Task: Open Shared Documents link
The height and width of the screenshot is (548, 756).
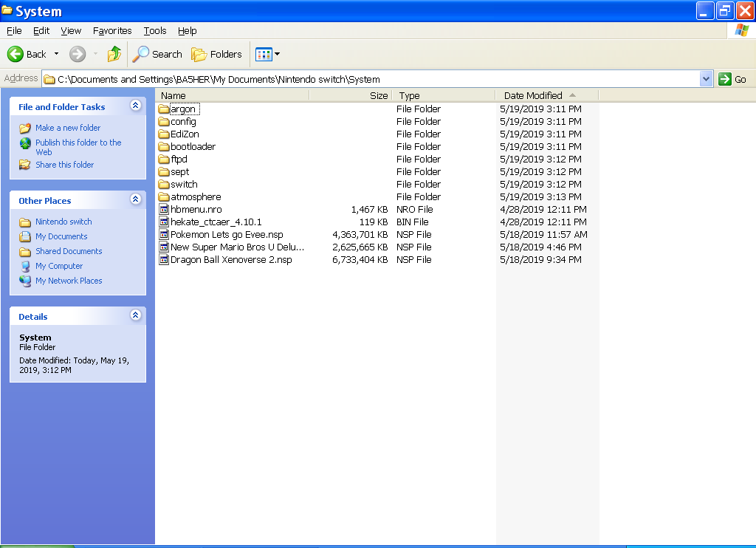Action: (x=69, y=251)
